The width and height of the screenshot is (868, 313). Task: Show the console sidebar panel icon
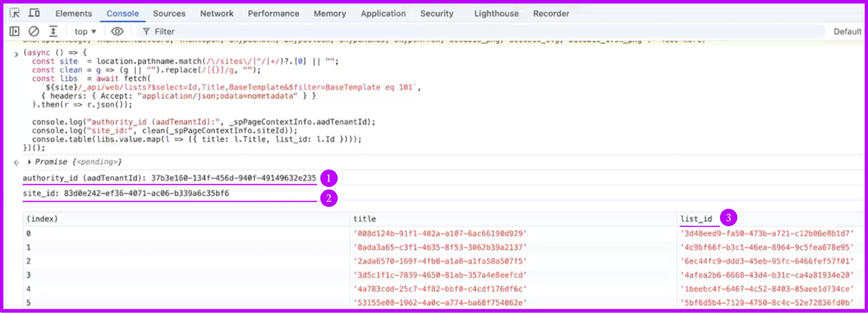click(x=14, y=31)
